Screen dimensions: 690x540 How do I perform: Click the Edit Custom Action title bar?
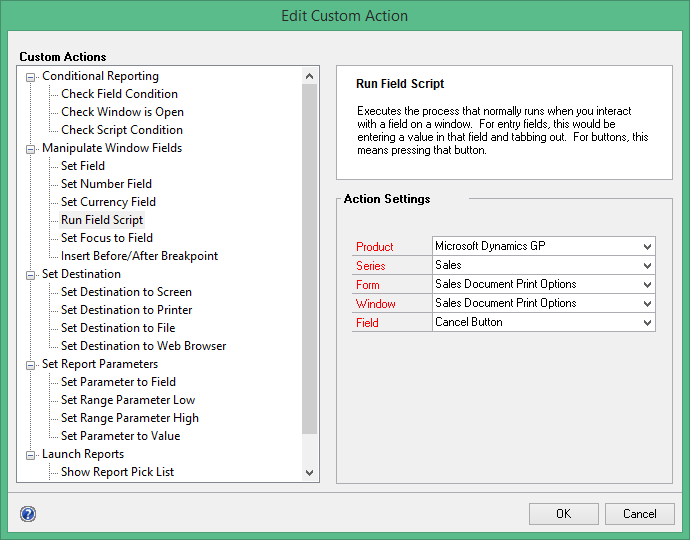(x=345, y=16)
